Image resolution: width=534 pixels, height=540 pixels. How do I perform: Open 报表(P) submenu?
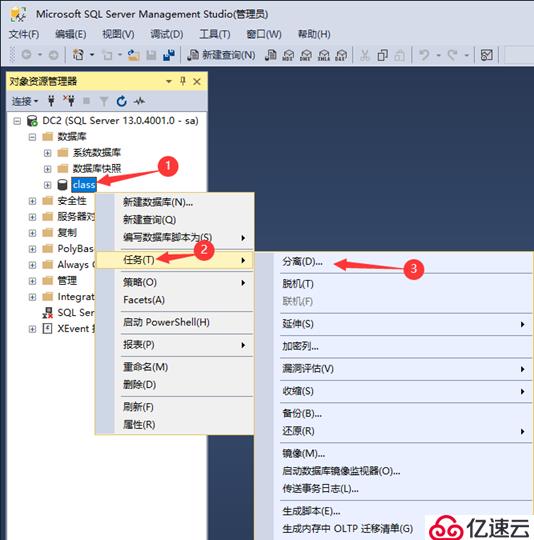[174, 345]
